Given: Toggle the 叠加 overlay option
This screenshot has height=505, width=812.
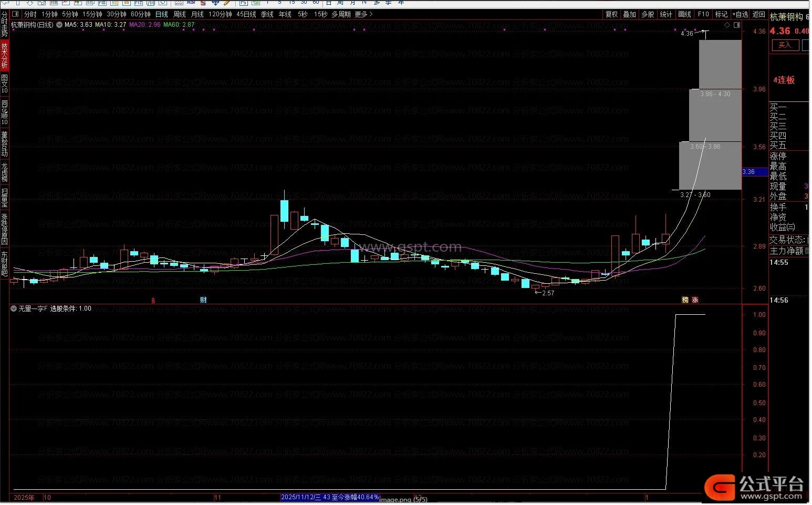Looking at the screenshot, I should (630, 14).
